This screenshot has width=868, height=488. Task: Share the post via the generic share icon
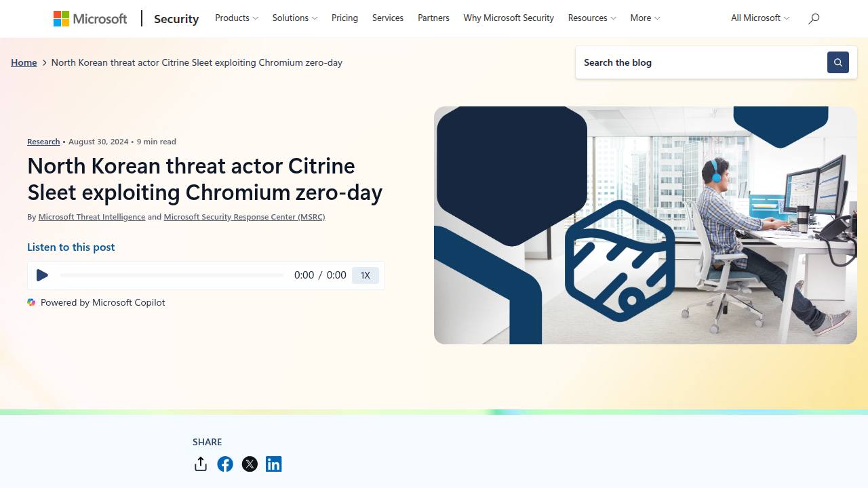tap(201, 464)
